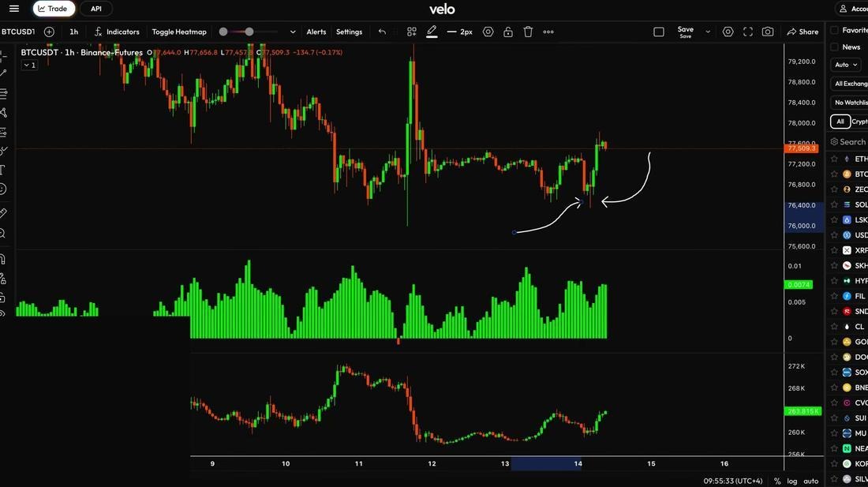
Task: Check the Favorites checkbox
Action: coord(835,31)
